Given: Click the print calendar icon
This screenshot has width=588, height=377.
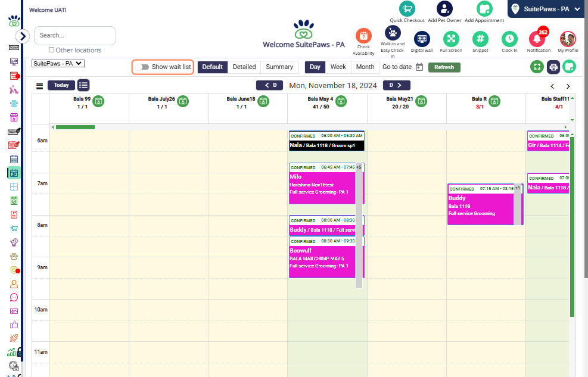Looking at the screenshot, I should tap(553, 67).
